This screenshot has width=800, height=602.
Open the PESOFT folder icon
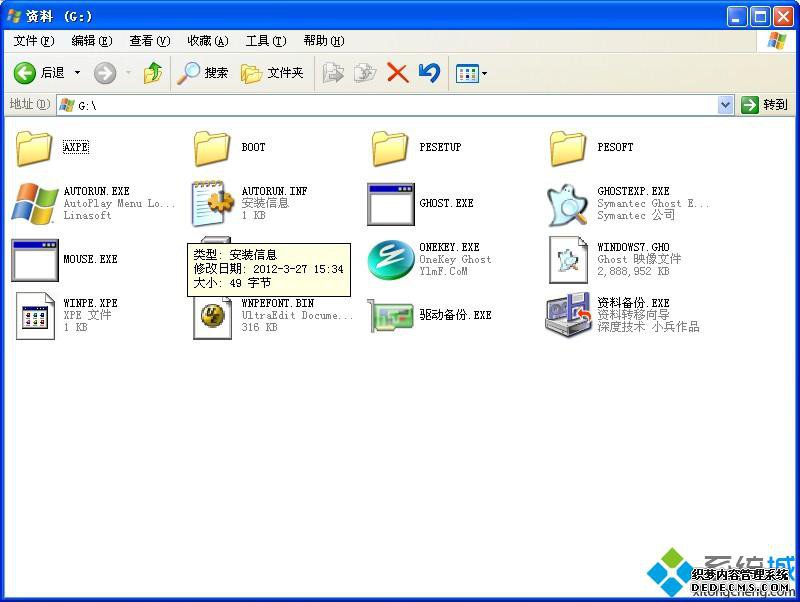pos(568,148)
